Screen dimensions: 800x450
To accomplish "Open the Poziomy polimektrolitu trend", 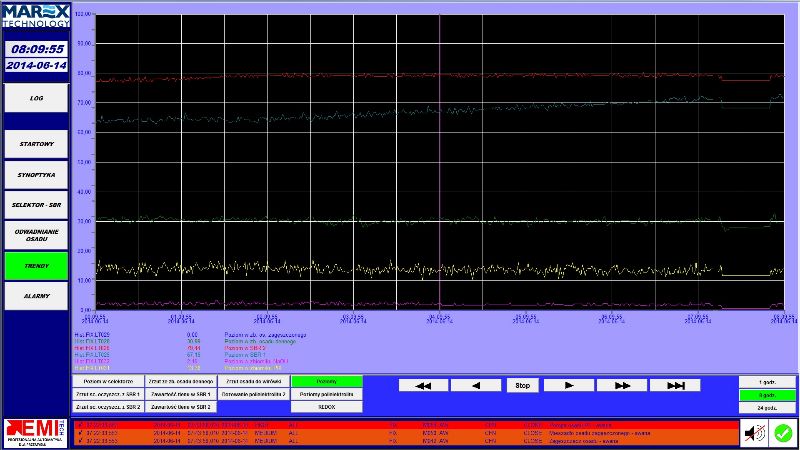I will (x=326, y=394).
